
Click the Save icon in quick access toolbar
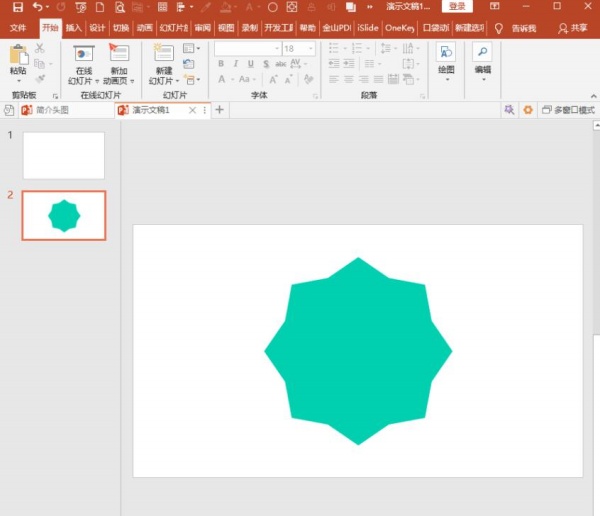(17, 7)
